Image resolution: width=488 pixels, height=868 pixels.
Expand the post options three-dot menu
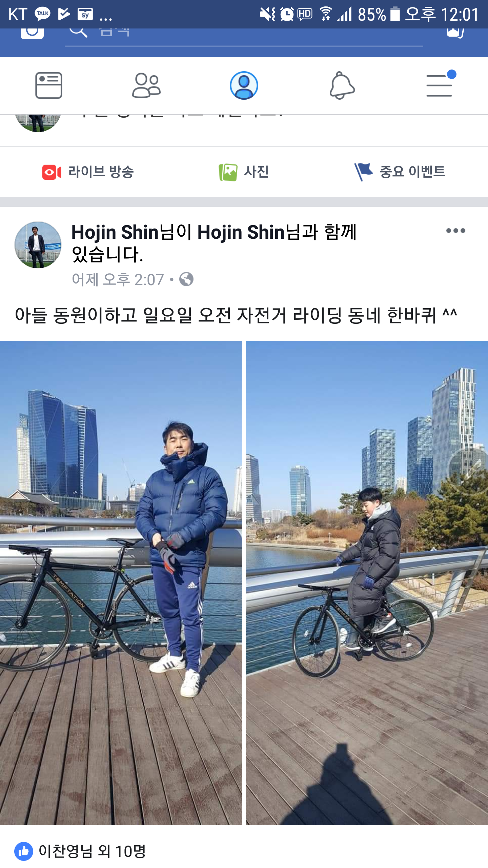click(x=455, y=231)
